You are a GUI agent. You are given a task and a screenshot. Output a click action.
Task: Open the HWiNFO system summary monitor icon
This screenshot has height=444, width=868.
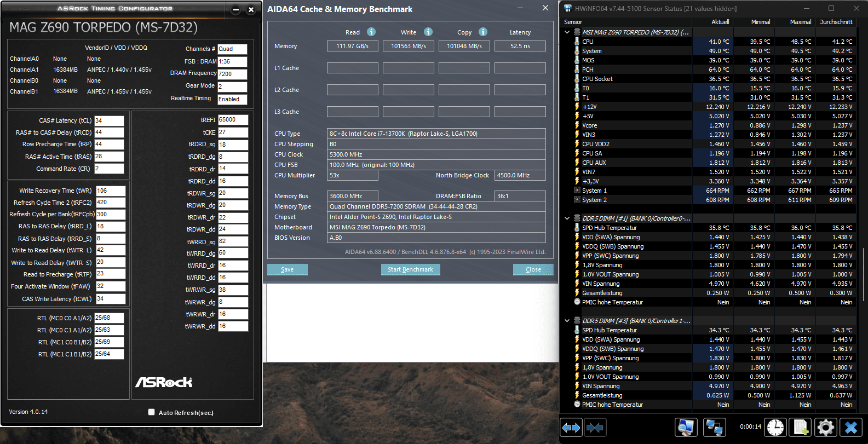(686, 428)
